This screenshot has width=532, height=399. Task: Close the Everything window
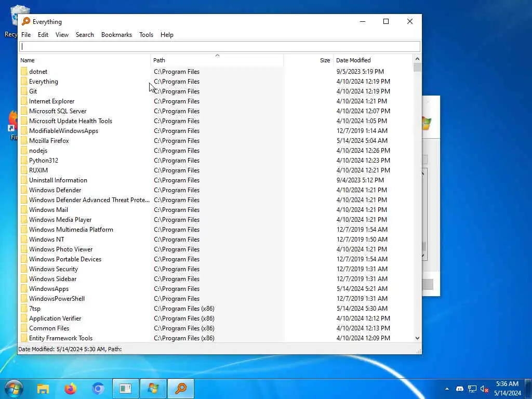[410, 21]
